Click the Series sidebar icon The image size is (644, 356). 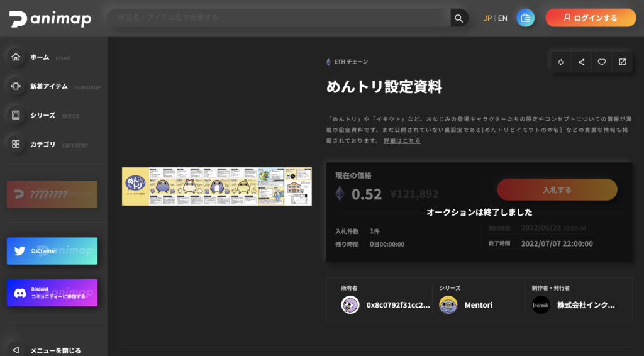coord(16,115)
